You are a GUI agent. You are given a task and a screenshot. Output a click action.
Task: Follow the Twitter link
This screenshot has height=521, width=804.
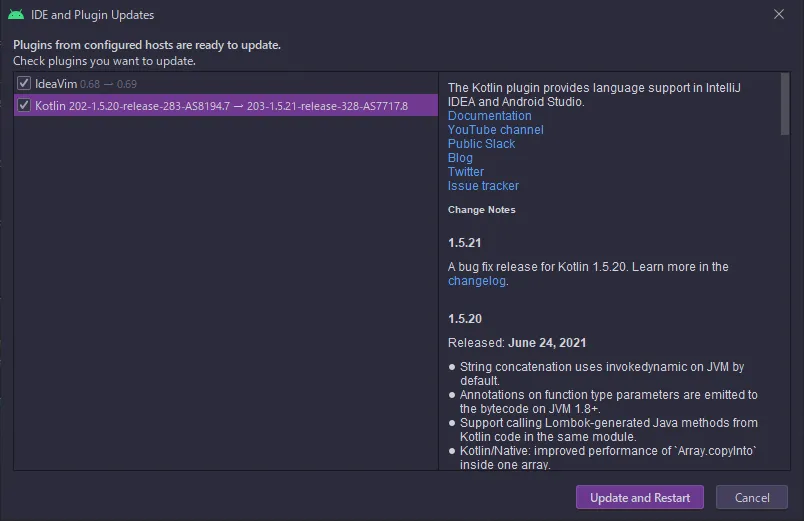(465, 172)
